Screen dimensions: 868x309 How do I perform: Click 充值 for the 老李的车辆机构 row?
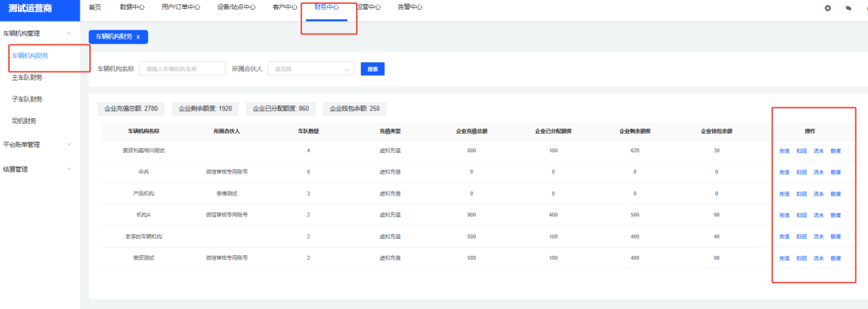point(784,237)
